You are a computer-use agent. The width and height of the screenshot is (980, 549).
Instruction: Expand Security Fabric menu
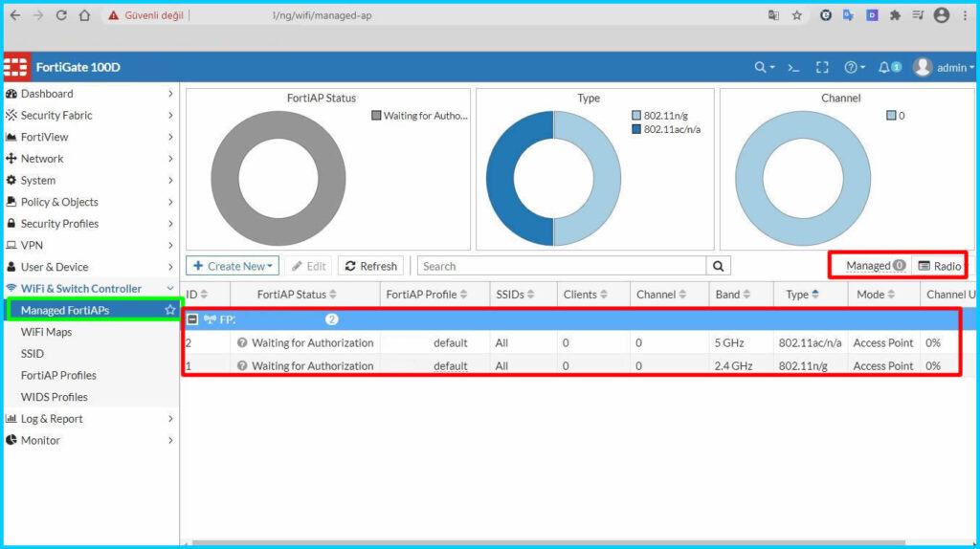click(x=89, y=116)
